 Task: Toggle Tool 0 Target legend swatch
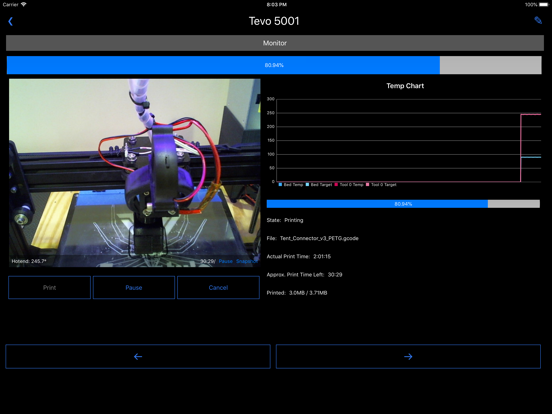[368, 184]
